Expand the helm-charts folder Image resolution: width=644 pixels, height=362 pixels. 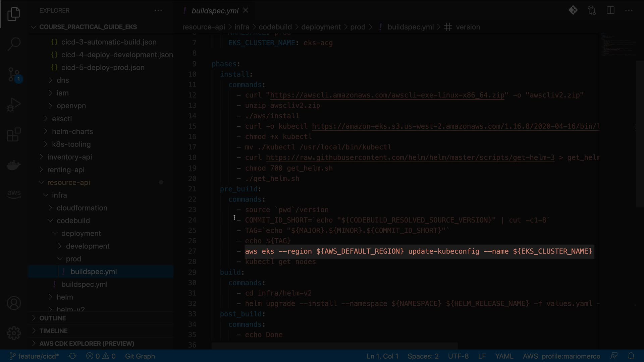72,131
